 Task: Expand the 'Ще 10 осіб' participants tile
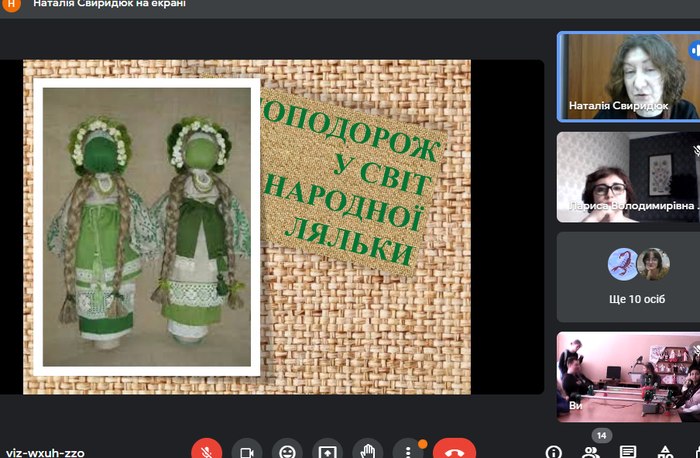pos(628,276)
